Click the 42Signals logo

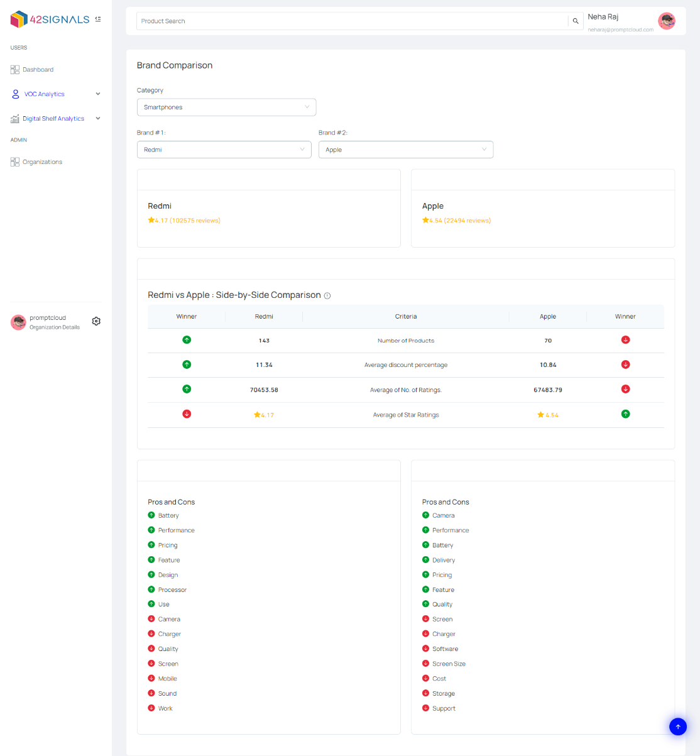50,19
